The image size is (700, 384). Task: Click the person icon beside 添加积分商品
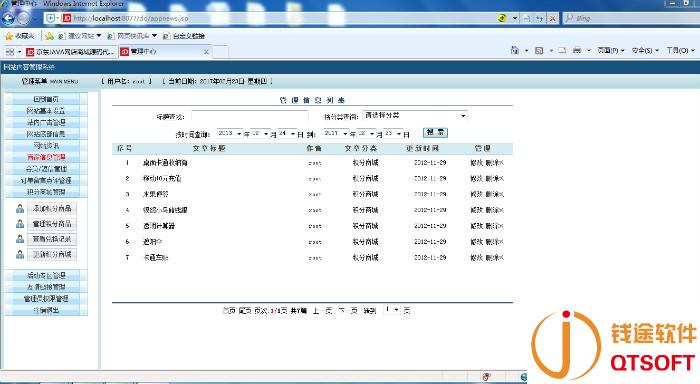click(x=20, y=209)
